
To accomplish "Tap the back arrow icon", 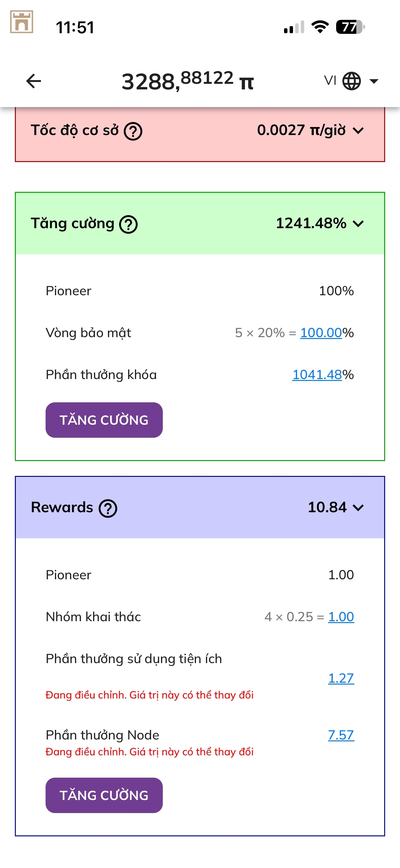I will 33,81.
